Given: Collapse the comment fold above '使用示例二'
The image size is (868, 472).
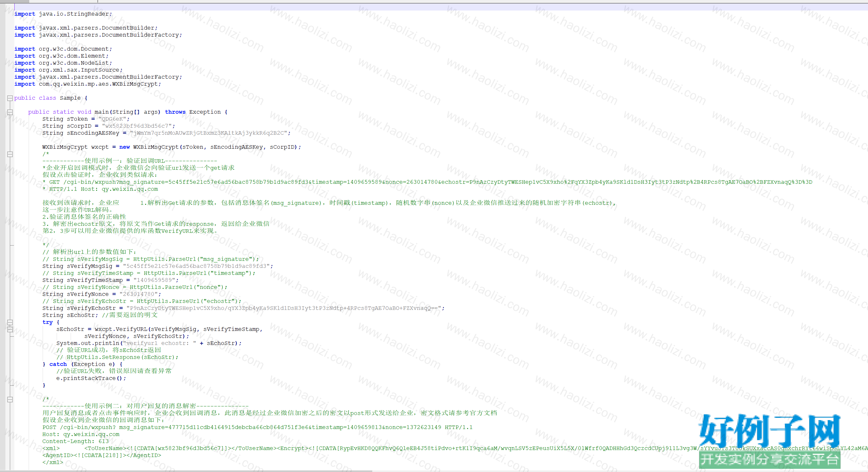Looking at the screenshot, I should tap(10, 399).
